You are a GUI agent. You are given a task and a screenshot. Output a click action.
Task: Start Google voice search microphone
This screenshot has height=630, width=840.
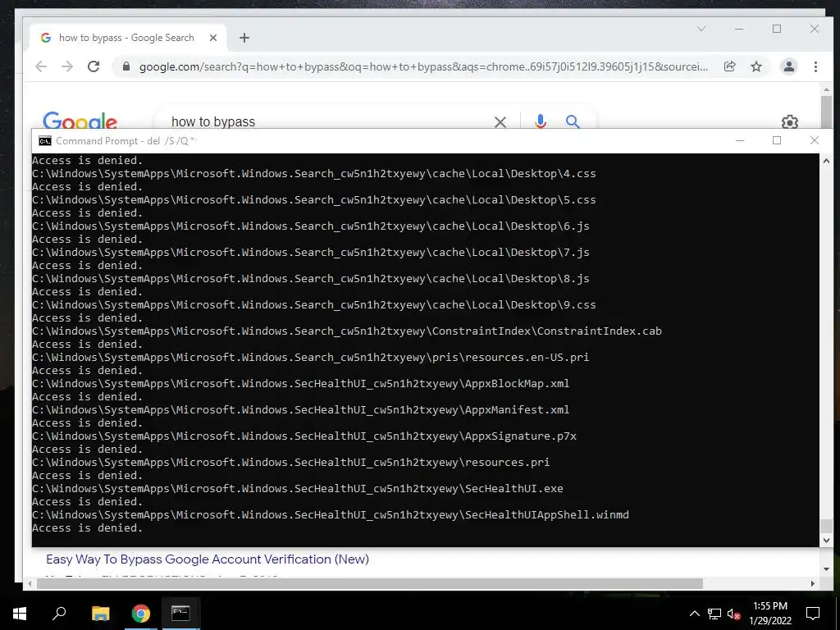[541, 121]
